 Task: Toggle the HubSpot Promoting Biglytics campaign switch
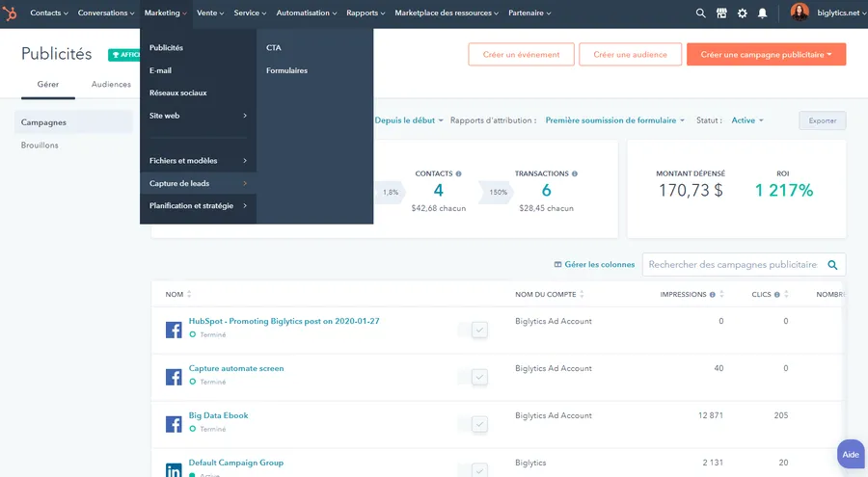point(478,330)
